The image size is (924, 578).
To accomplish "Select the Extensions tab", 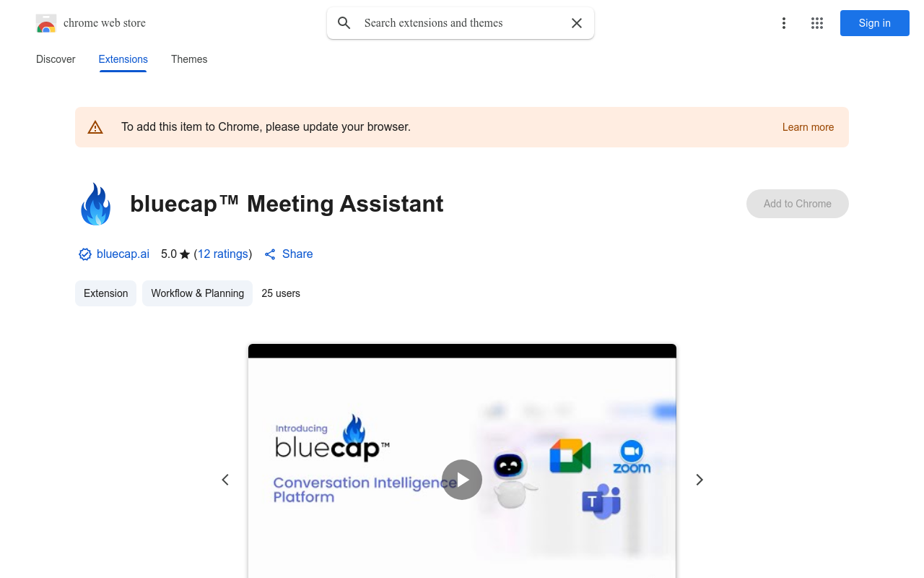I will [123, 59].
